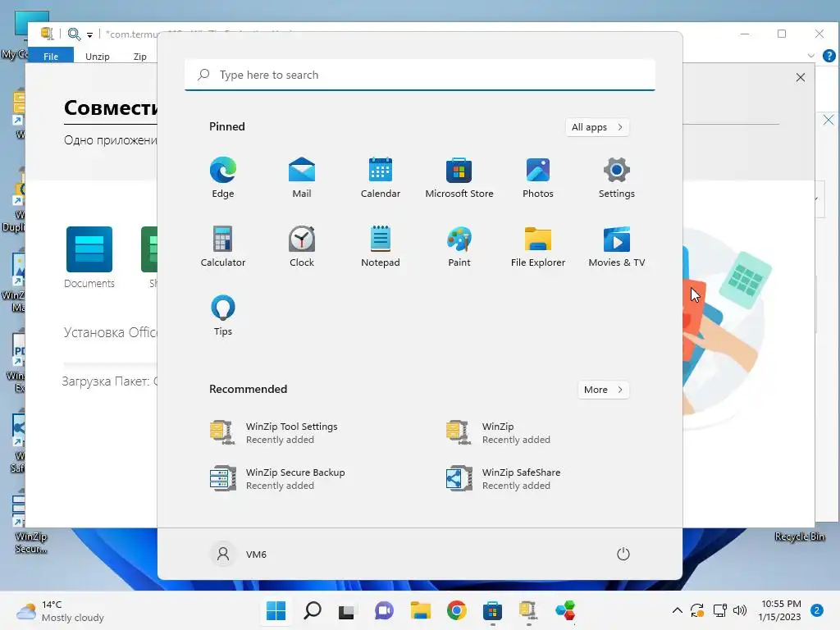The width and height of the screenshot is (840, 630).
Task: Open Microsoft Store from the Pinned section
Action: [x=459, y=177]
